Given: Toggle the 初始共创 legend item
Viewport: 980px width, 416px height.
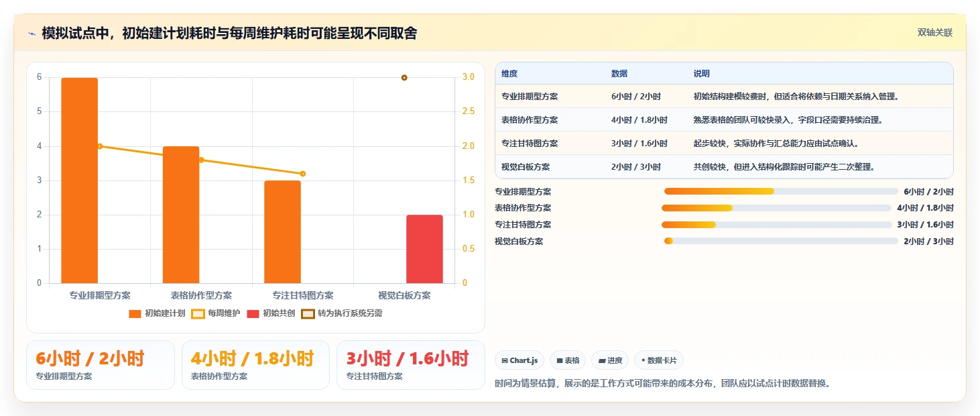Looking at the screenshot, I should click(271, 313).
